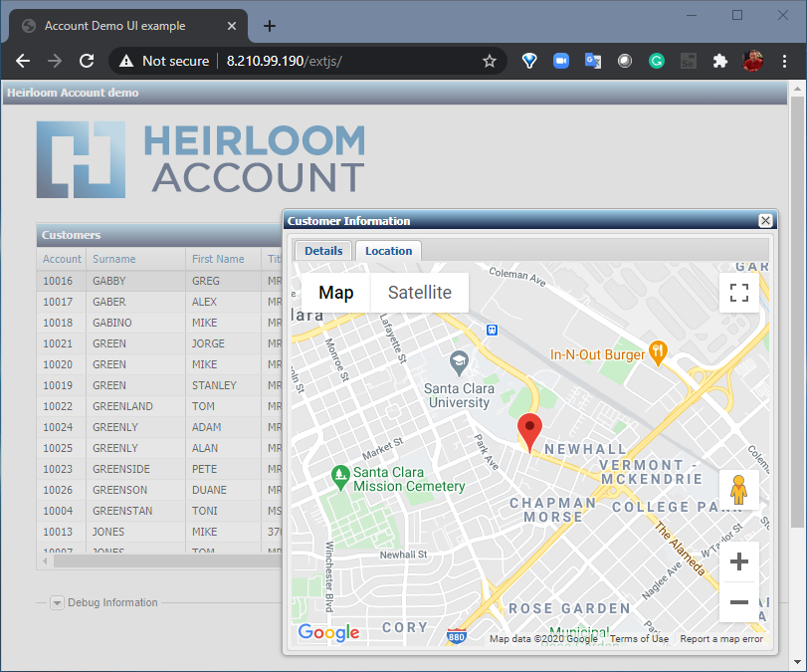Open the Zoom extension icon
Image resolution: width=807 pixels, height=672 pixels.
[x=561, y=62]
